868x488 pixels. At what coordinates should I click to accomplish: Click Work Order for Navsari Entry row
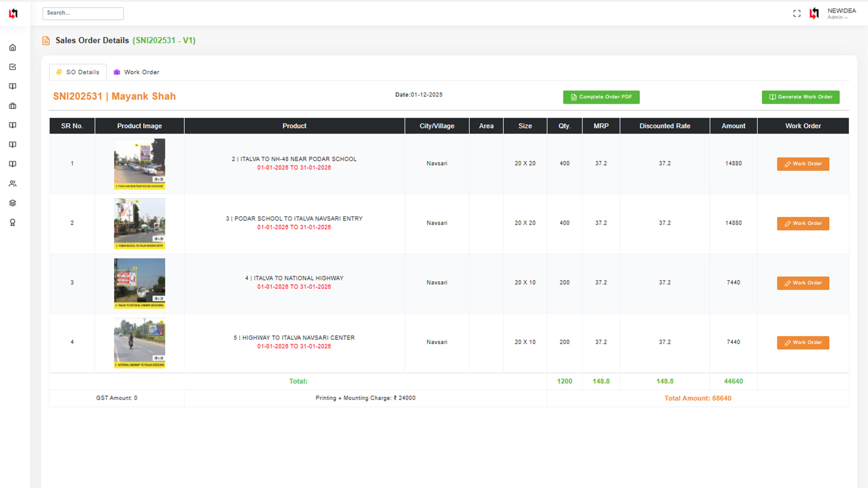(x=802, y=224)
